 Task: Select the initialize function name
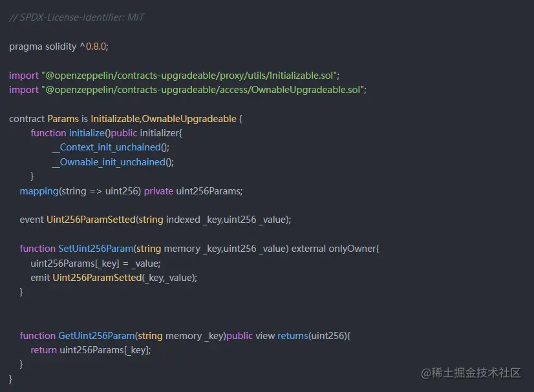pos(87,132)
